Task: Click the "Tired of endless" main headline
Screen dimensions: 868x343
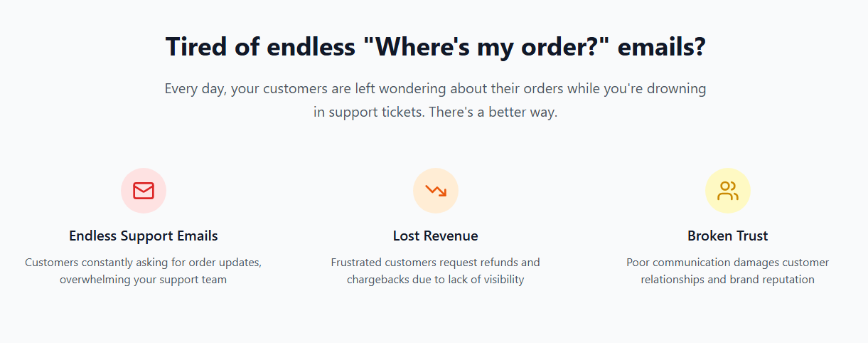Action: (435, 48)
